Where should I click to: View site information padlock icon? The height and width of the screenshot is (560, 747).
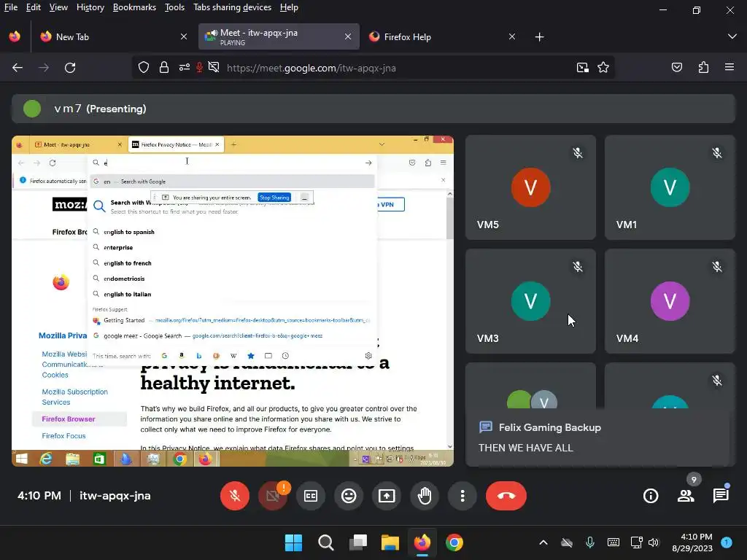[x=164, y=68]
